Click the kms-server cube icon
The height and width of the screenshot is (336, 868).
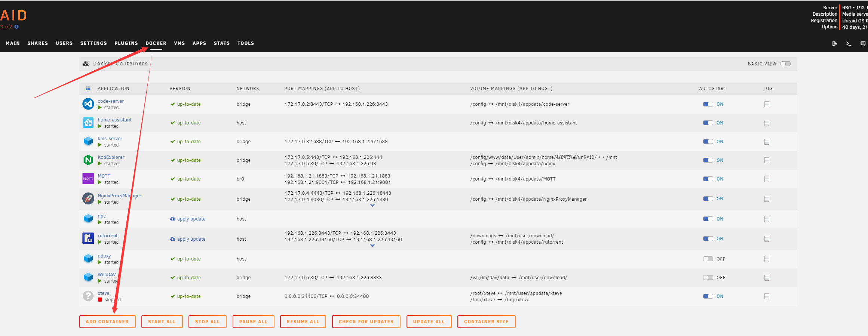click(x=88, y=141)
